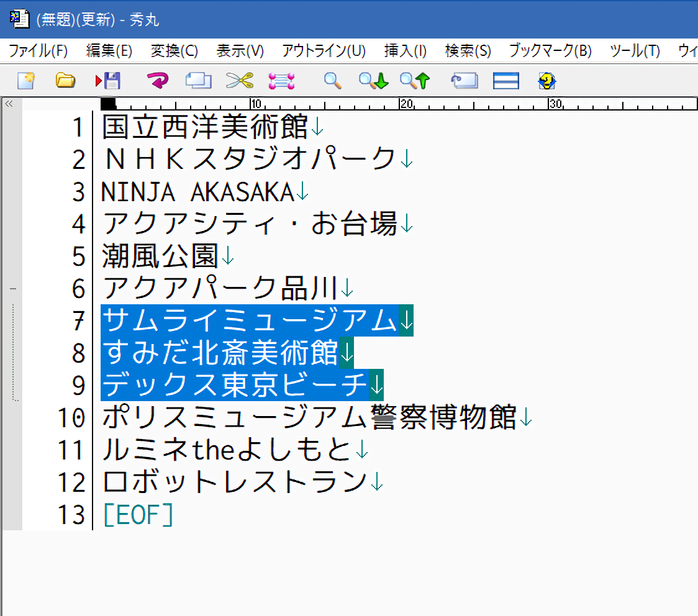The height and width of the screenshot is (616, 698).
Task: Click the New file toolbar icon
Action: (25, 80)
